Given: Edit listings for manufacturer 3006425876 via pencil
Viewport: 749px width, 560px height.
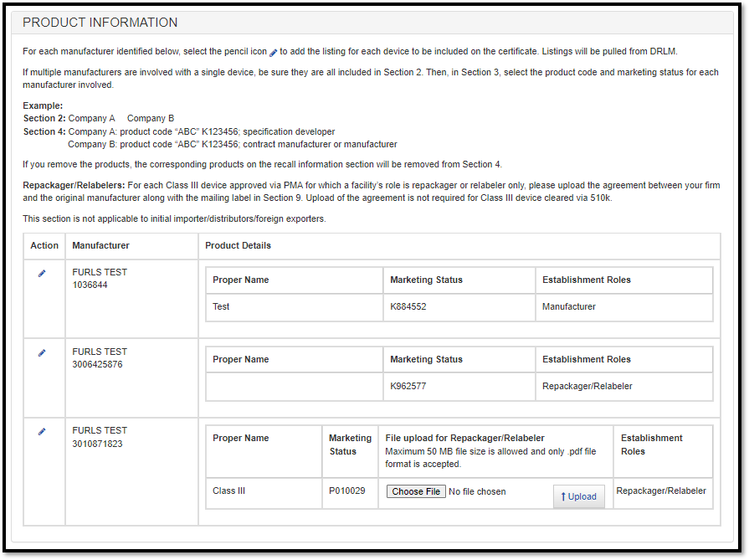Looking at the screenshot, I should (42, 353).
